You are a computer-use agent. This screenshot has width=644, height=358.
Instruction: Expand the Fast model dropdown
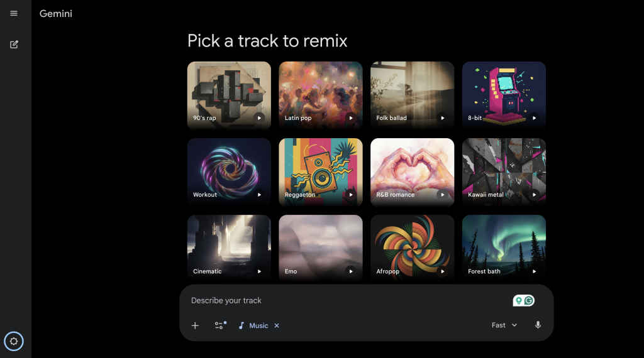(504, 325)
